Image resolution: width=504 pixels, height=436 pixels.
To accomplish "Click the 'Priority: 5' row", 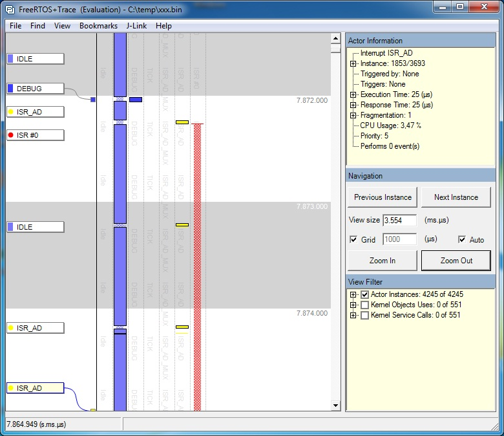I will [374, 136].
